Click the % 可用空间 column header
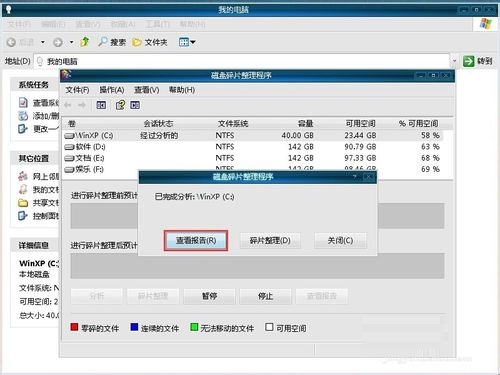Screen dimensions: 500x375 pyautogui.click(x=419, y=124)
